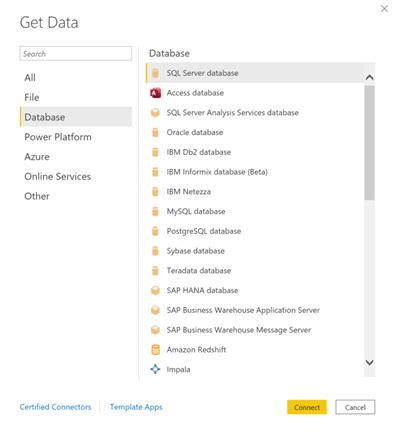The width and height of the screenshot is (395, 434).
Task: Open the Power Platform category
Action: coord(76,137)
